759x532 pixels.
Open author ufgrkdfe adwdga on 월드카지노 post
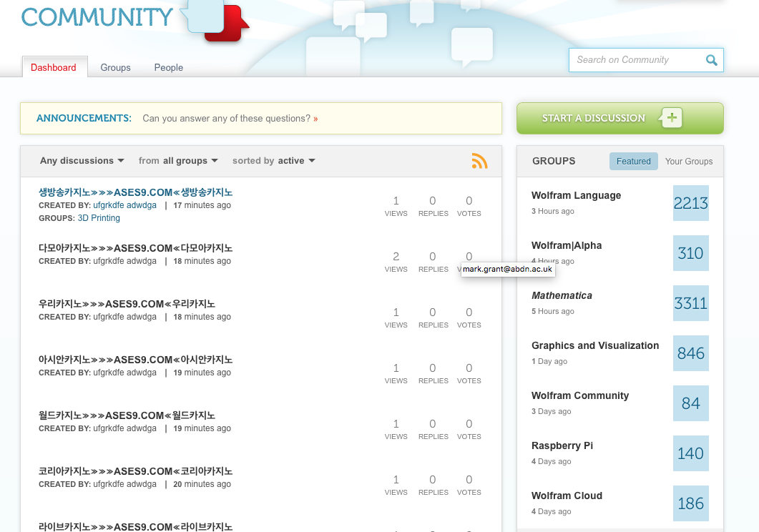[125, 428]
